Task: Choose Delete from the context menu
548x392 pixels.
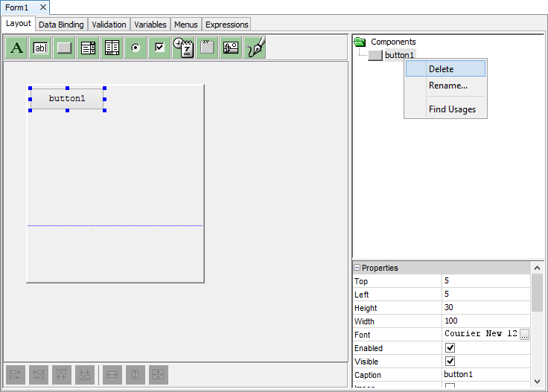Action: [441, 69]
